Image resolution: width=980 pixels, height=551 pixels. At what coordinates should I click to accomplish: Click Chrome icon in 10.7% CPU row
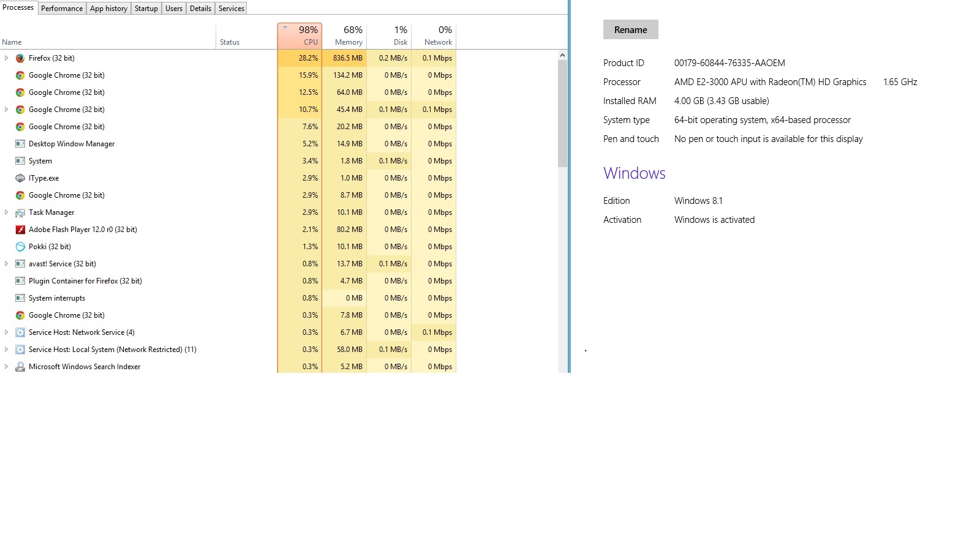(20, 110)
